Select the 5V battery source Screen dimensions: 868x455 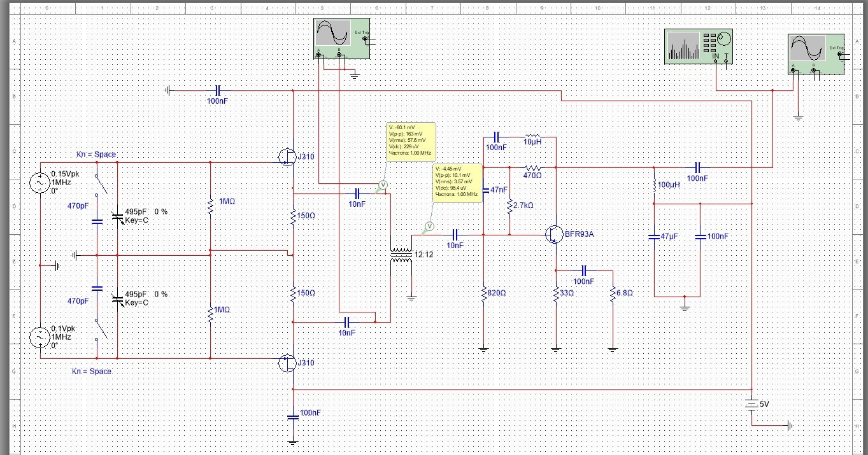[752, 404]
